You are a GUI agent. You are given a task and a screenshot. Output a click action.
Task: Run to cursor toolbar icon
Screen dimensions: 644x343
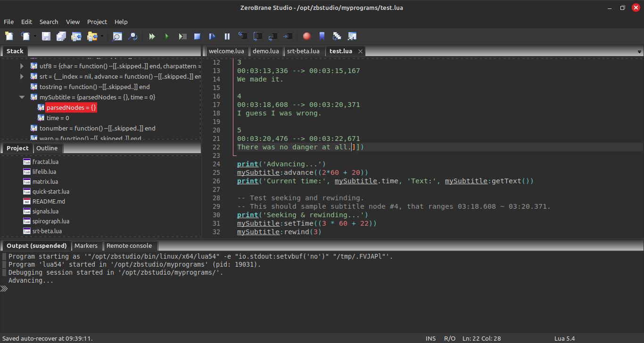tap(288, 36)
